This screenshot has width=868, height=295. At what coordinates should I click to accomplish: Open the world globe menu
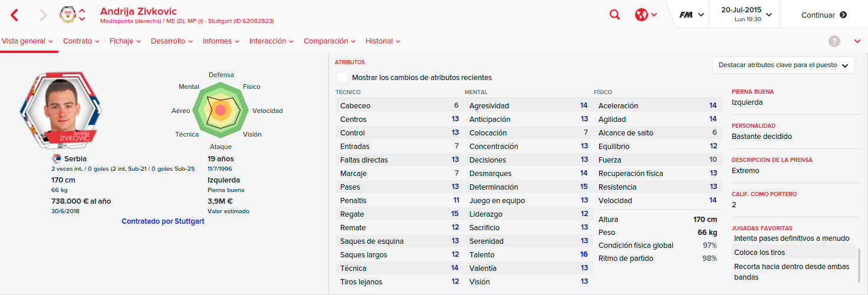point(646,15)
